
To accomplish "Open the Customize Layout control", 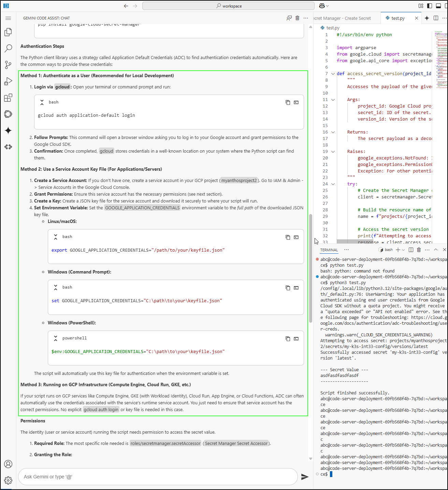I will click(421, 6).
